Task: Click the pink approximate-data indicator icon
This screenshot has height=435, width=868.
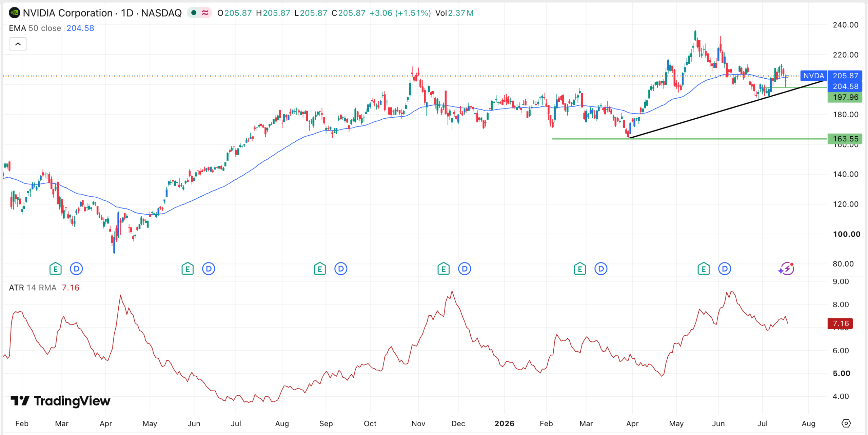Action: 205,13
